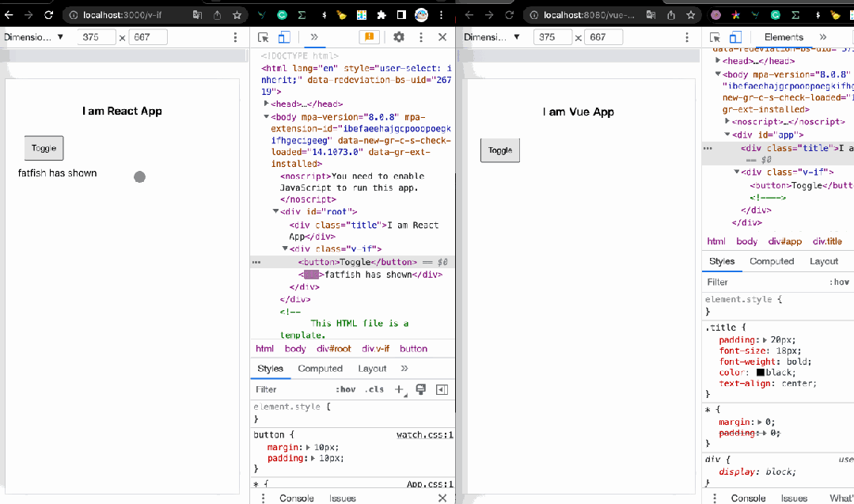Open DevTools settings gear in React window

click(x=399, y=37)
